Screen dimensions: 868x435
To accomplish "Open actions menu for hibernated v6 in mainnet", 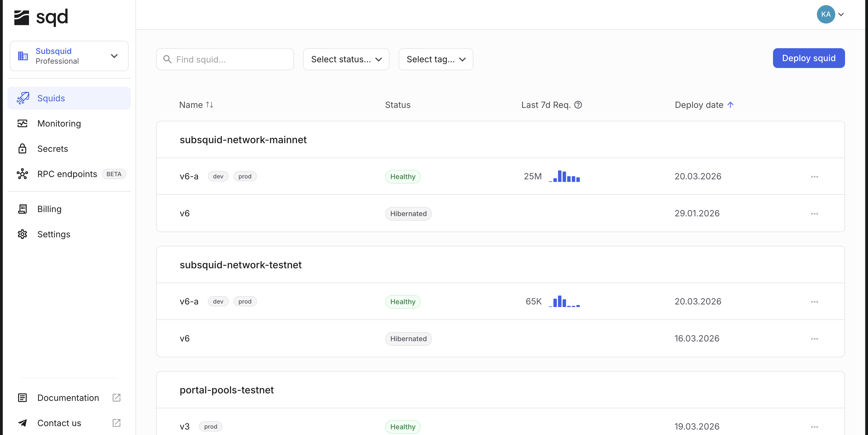I will (815, 213).
